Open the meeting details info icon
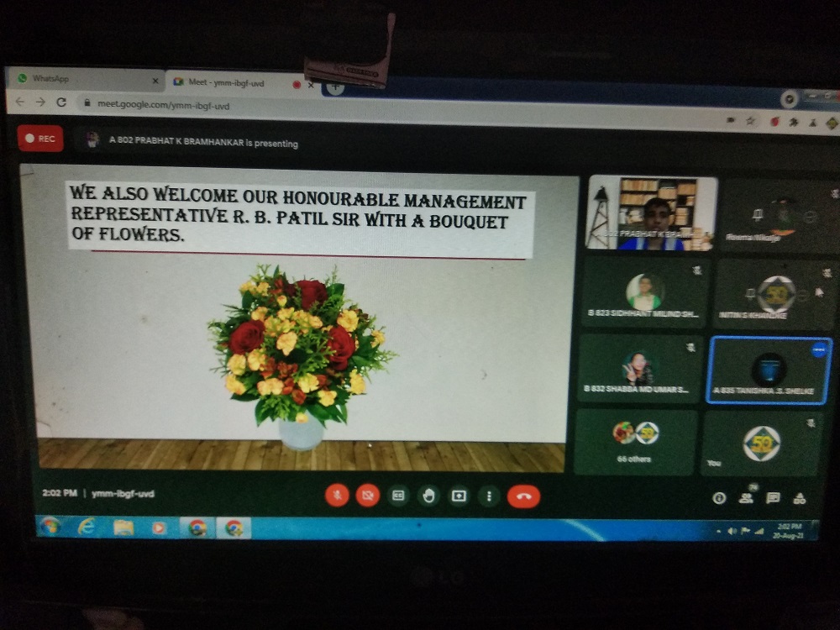840x630 pixels. (x=719, y=498)
